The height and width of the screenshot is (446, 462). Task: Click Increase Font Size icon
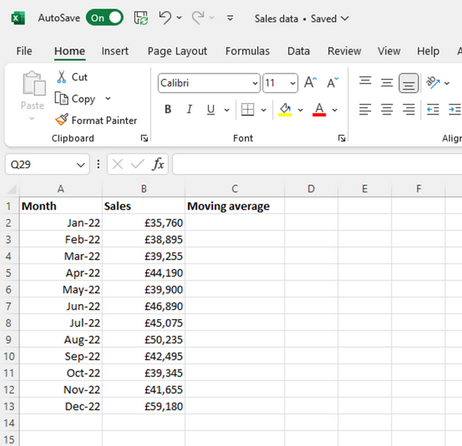pyautogui.click(x=310, y=82)
